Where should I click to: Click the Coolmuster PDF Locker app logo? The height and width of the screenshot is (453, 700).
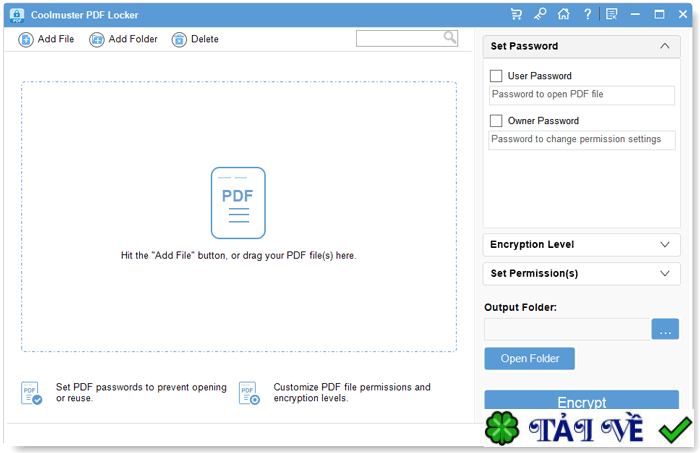tap(17, 15)
